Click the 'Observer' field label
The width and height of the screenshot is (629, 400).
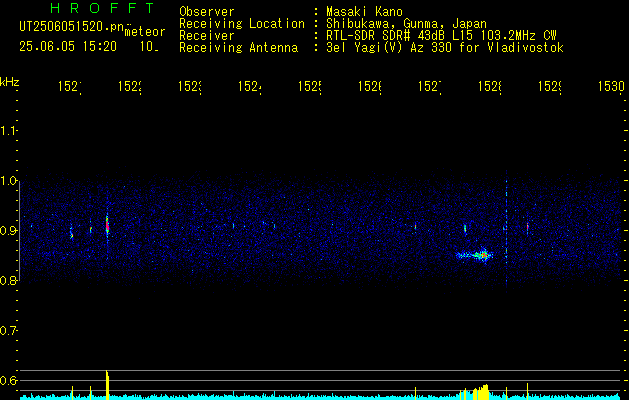pyautogui.click(x=207, y=12)
